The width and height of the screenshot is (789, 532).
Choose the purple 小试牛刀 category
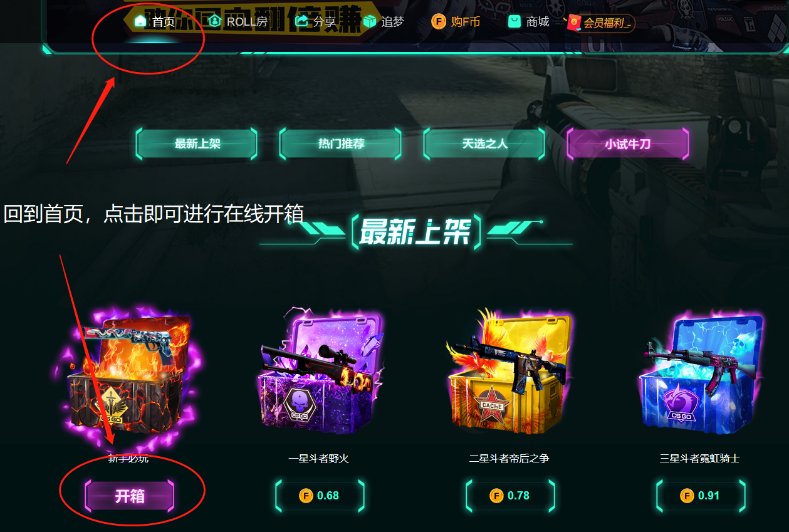pos(628,143)
